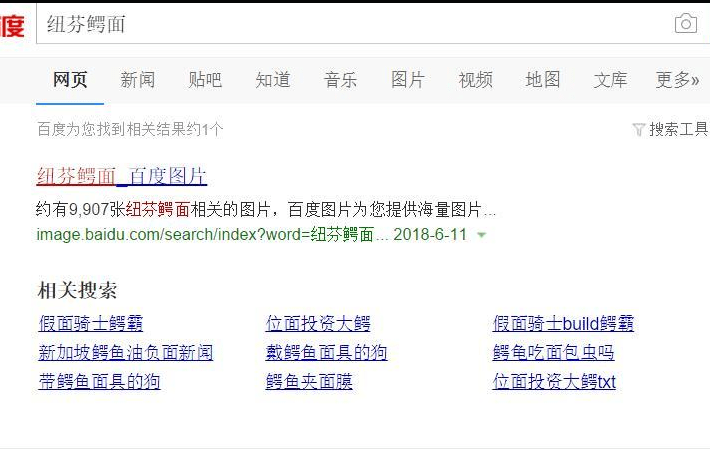The image size is (710, 449).
Task: Click the Baidu logo
Action: (x=12, y=25)
